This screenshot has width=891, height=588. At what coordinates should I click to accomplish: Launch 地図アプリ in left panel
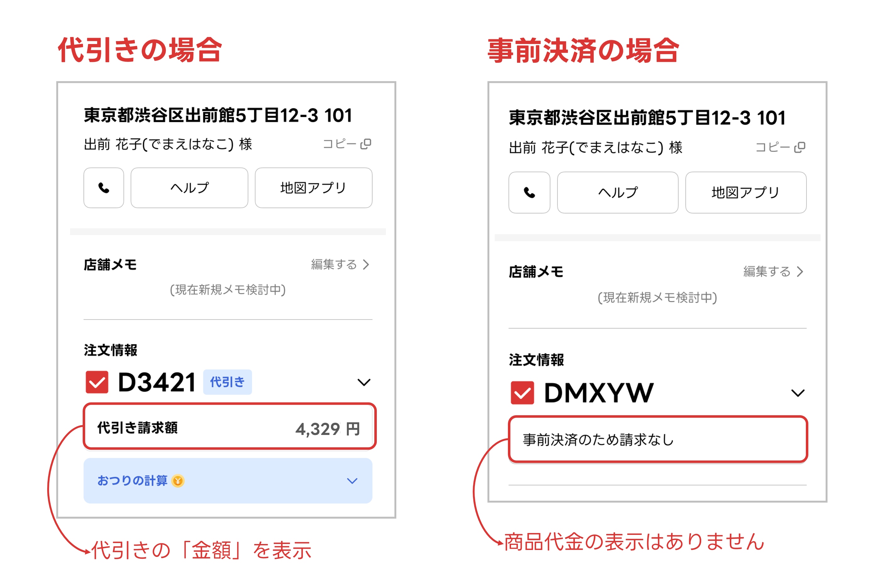[314, 188]
